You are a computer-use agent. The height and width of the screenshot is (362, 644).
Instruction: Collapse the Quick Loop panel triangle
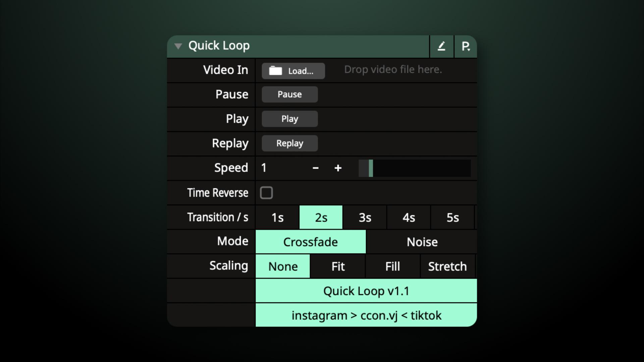[x=178, y=46]
